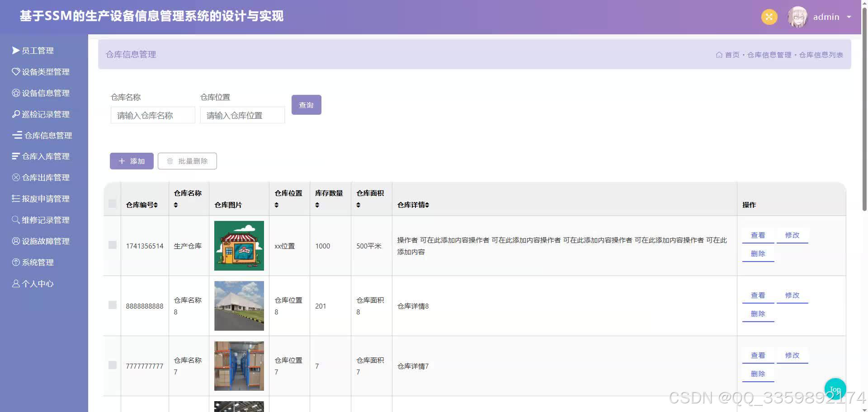The image size is (868, 412).
Task: Sort by 仓库面积 column arrows
Action: coord(359,205)
